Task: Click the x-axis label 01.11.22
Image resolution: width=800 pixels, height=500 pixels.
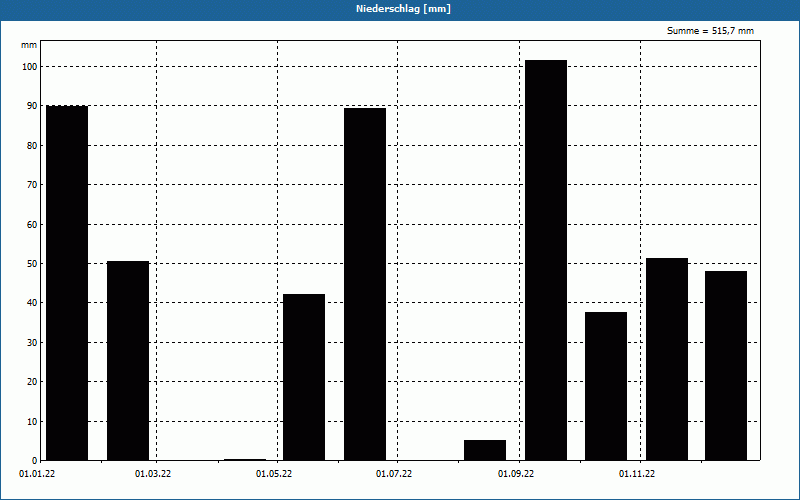Action: click(637, 474)
